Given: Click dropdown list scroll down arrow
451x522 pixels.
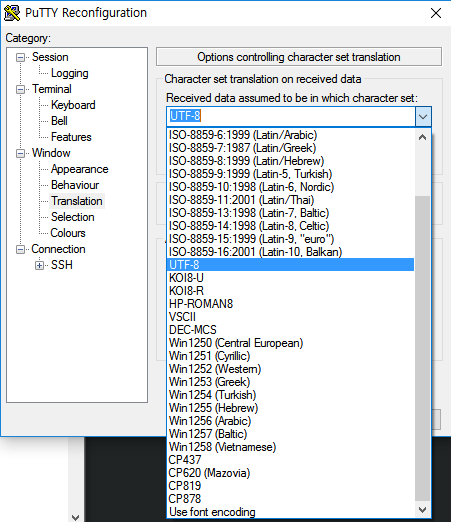Looking at the screenshot, I should (422, 510).
